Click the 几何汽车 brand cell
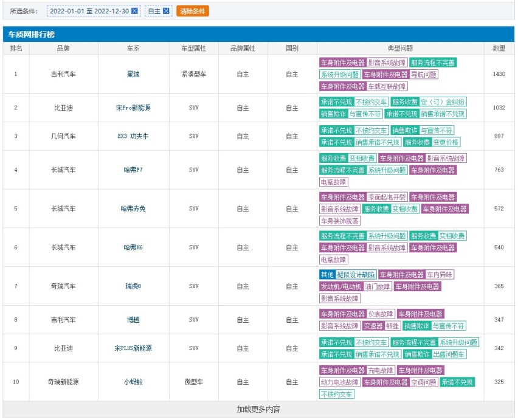The height and width of the screenshot is (420, 518). coord(63,136)
